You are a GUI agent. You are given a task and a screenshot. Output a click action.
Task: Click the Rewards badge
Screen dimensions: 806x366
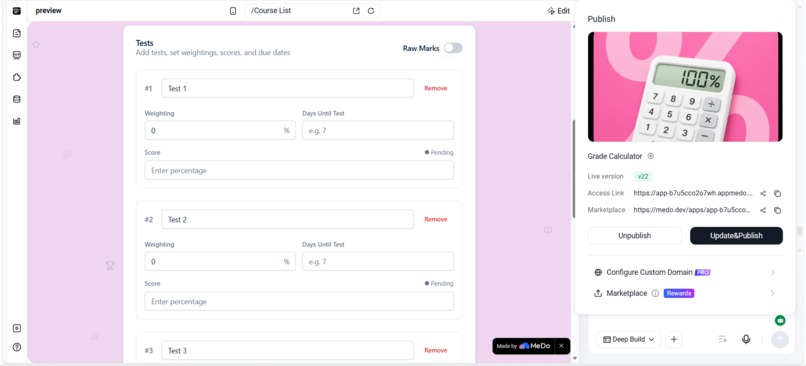pos(679,294)
